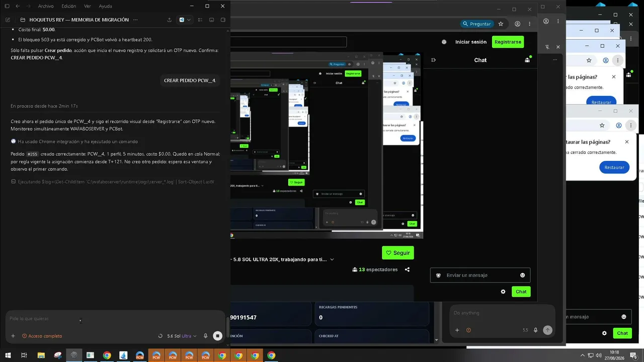Bookmark the page with star next to Preguntar
This screenshot has height=362, width=644.
tap(501, 24)
